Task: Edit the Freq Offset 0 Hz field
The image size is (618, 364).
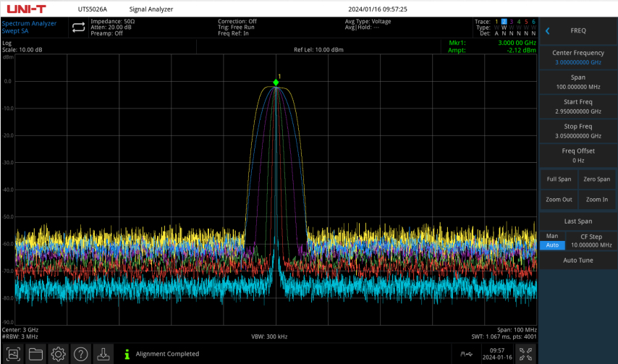Action: click(578, 156)
